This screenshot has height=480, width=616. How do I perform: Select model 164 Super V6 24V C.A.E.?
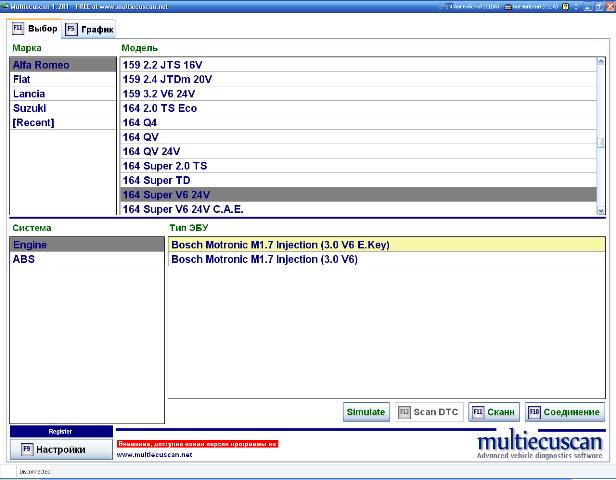pyautogui.click(x=183, y=210)
